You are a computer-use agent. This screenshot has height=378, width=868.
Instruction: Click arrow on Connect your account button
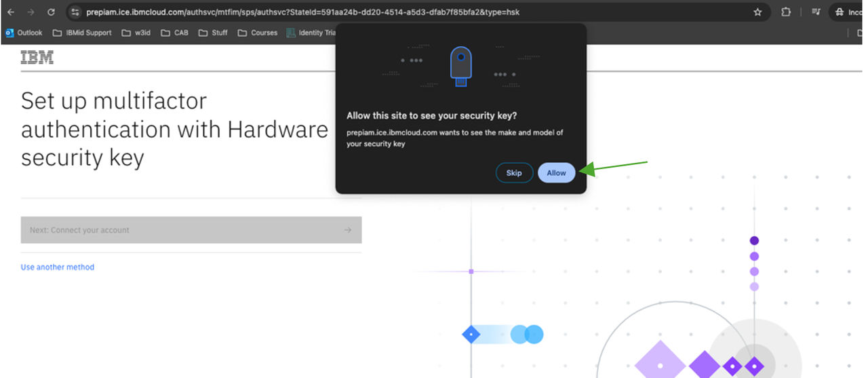tap(348, 230)
